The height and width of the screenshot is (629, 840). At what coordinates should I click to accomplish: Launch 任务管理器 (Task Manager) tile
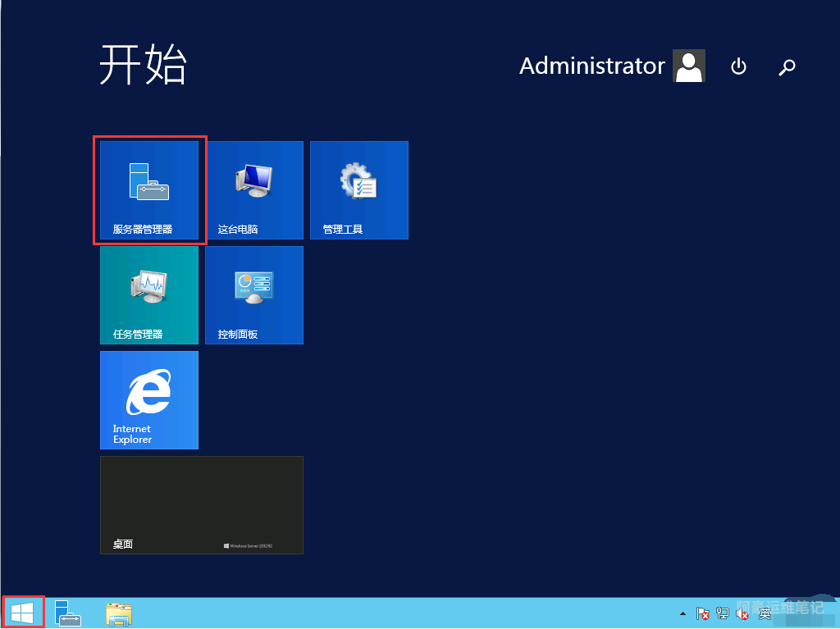149,295
